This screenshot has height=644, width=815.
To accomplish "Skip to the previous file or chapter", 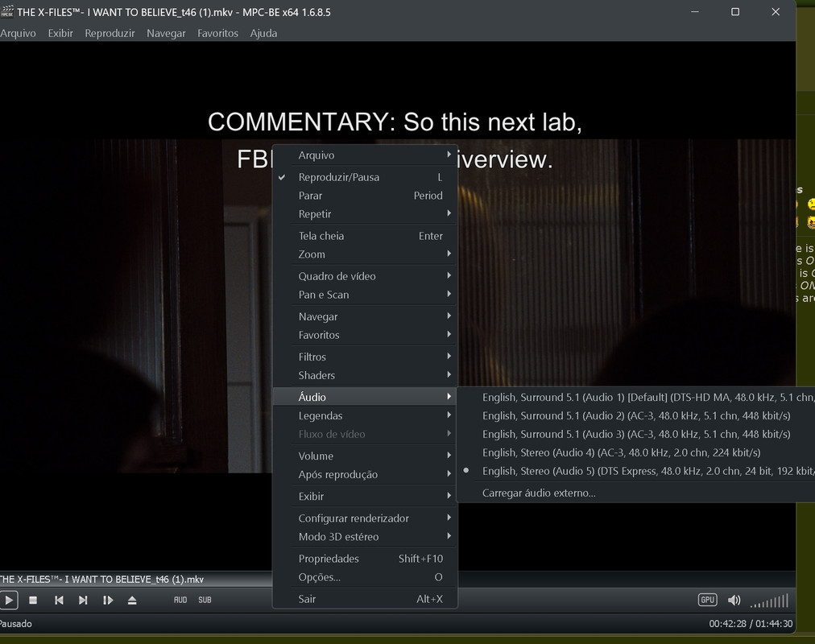I will (x=59, y=601).
